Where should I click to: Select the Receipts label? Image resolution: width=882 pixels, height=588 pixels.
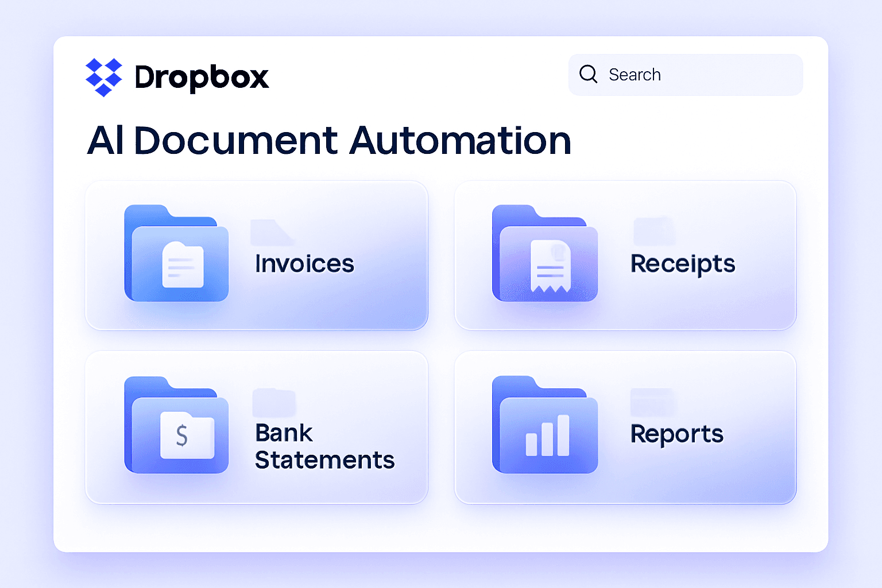[x=683, y=265]
